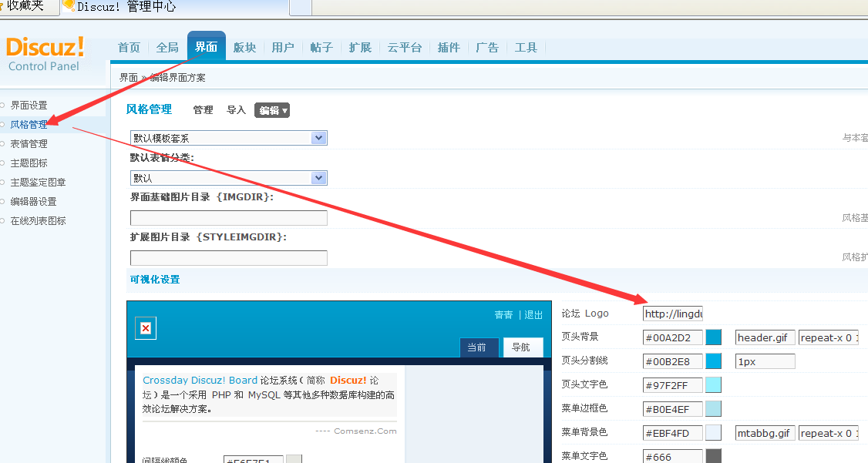The height and width of the screenshot is (463, 868).
Task: Go to 界面设置 in the sidebar
Action: point(29,105)
